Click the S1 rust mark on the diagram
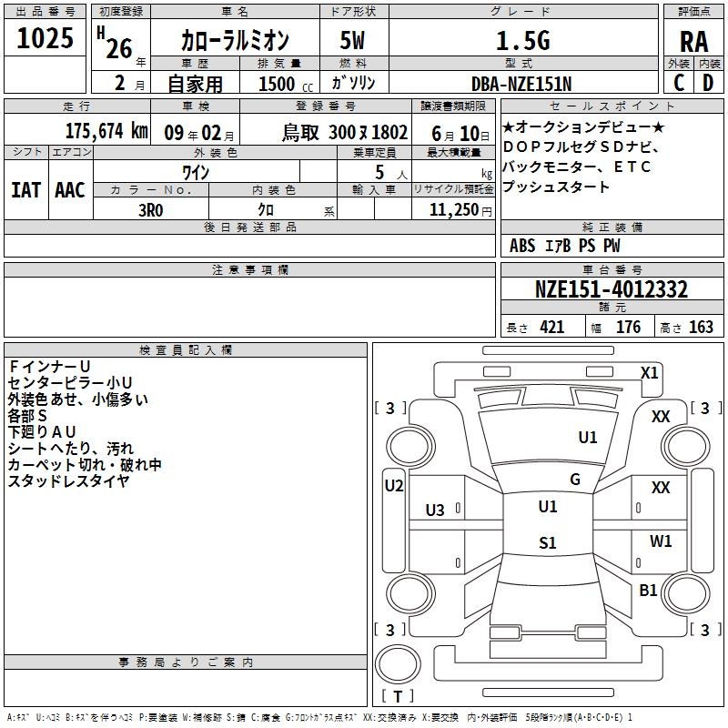The image size is (728, 728). (547, 543)
